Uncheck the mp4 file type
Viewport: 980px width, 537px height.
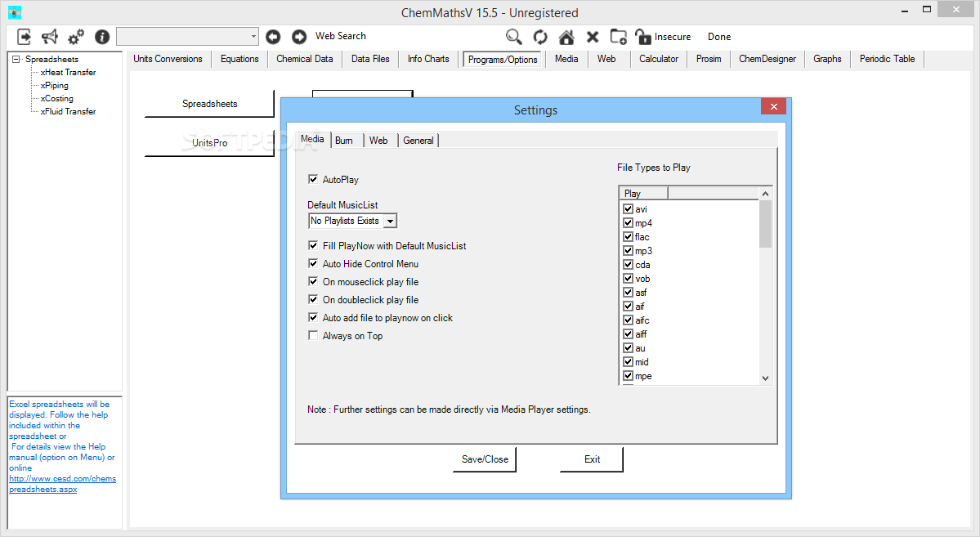tap(628, 222)
